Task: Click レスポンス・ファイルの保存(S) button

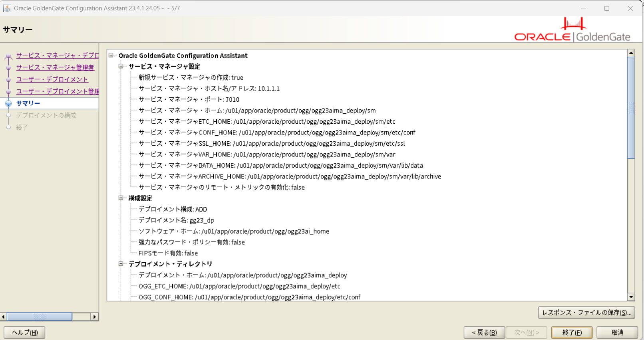Action: [x=586, y=312]
